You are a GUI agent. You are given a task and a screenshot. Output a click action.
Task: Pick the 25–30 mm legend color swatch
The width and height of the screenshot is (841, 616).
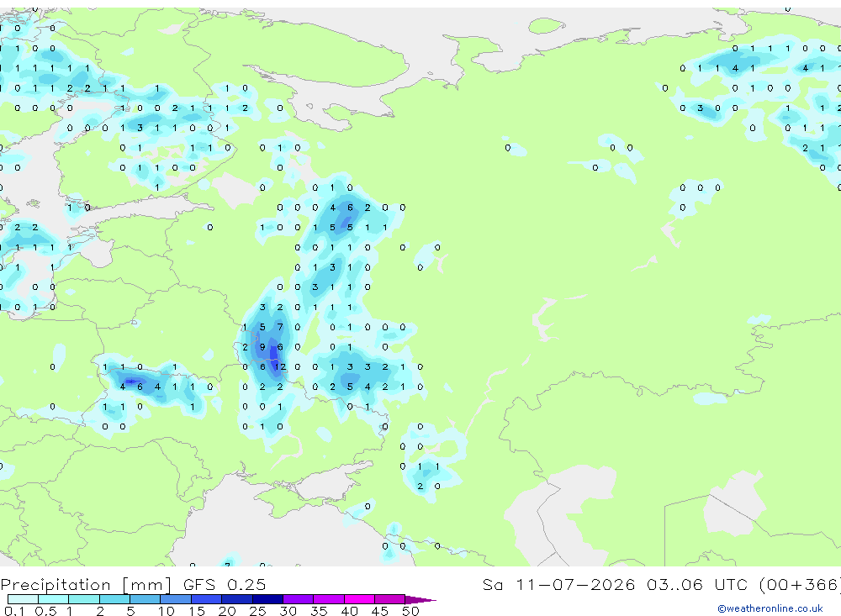(x=267, y=599)
